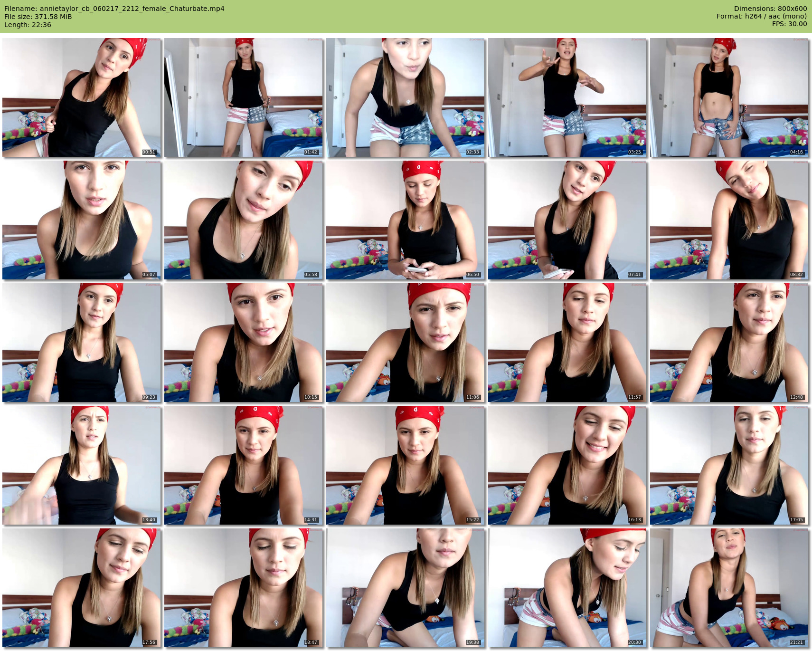Viewport: 812px width, 651px height.
Task: Choose the frame thumbnail at 13:40
Action: click(x=82, y=465)
